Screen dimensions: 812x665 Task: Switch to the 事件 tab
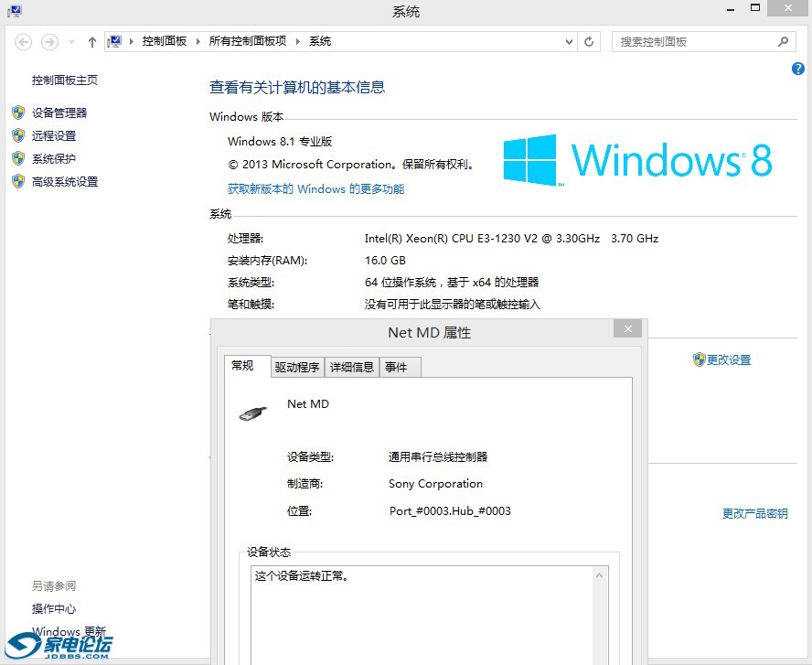pos(400,367)
